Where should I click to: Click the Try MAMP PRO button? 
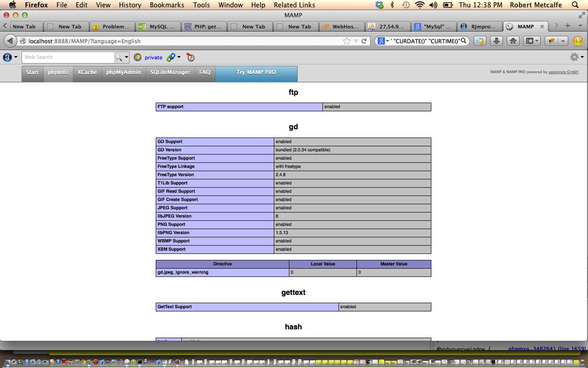[256, 74]
